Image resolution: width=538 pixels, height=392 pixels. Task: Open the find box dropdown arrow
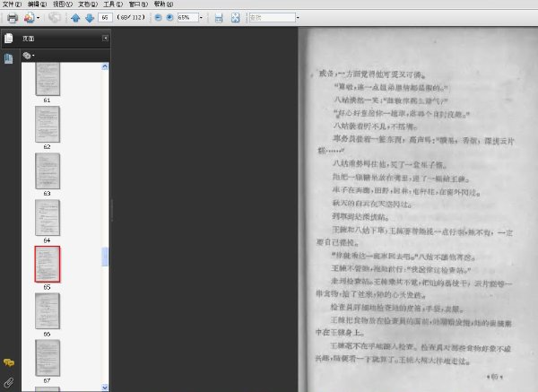298,18
